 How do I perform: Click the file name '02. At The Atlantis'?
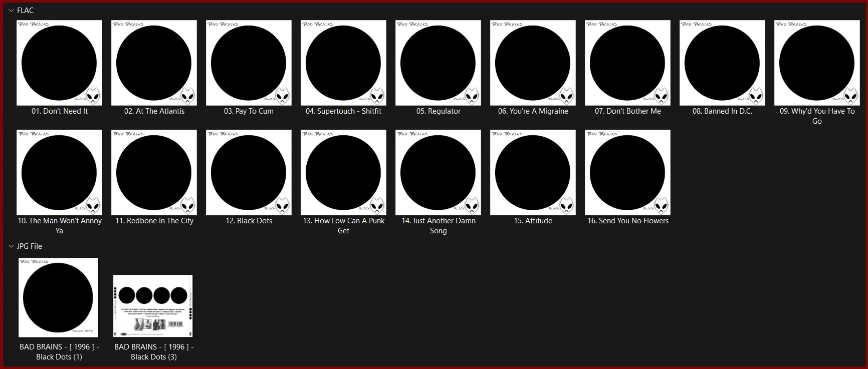pyautogui.click(x=154, y=111)
